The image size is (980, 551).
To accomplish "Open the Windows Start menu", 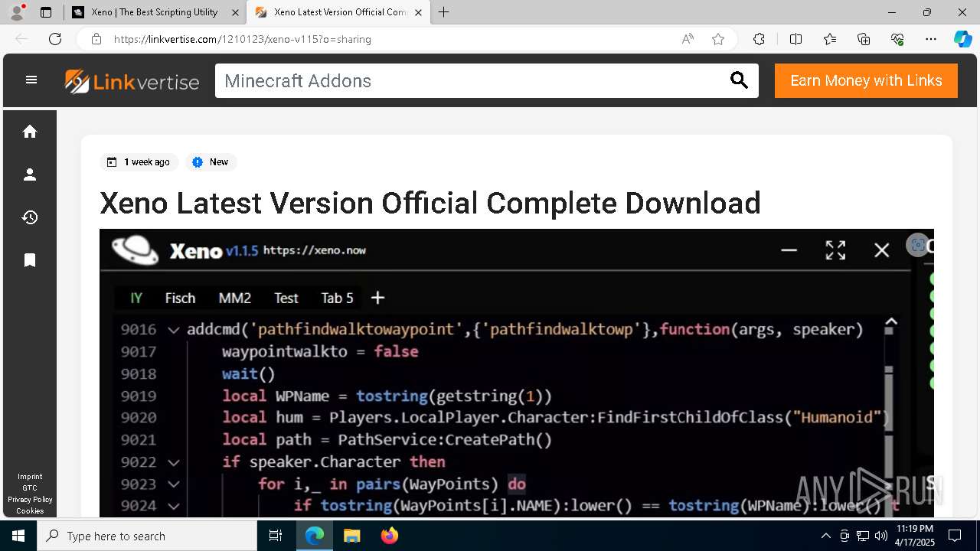I will coord(18,536).
